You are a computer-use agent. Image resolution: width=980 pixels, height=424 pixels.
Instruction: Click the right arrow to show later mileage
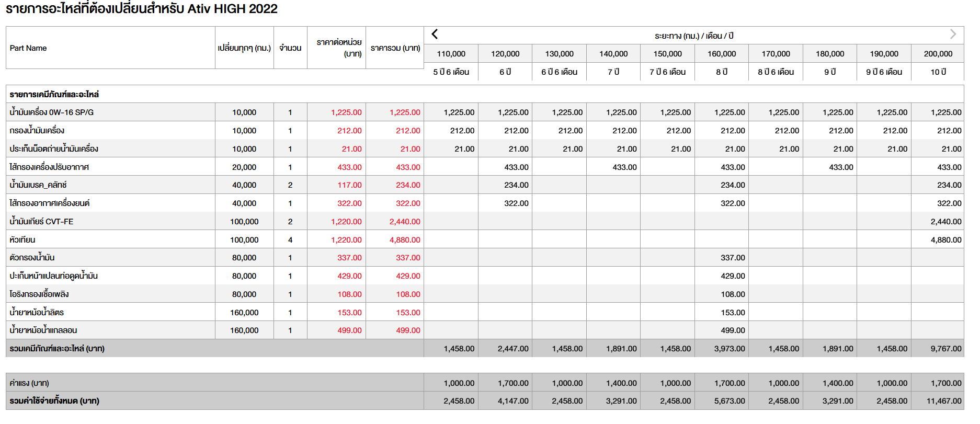point(952,35)
